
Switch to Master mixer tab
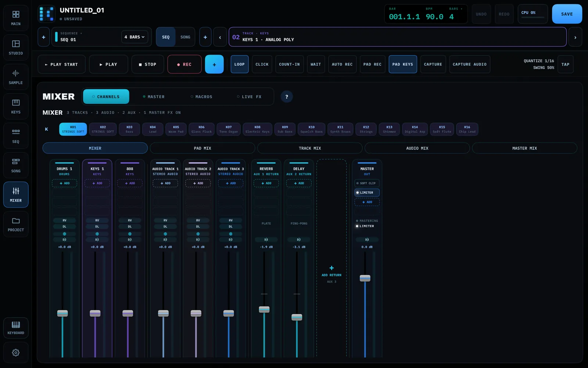tap(154, 96)
